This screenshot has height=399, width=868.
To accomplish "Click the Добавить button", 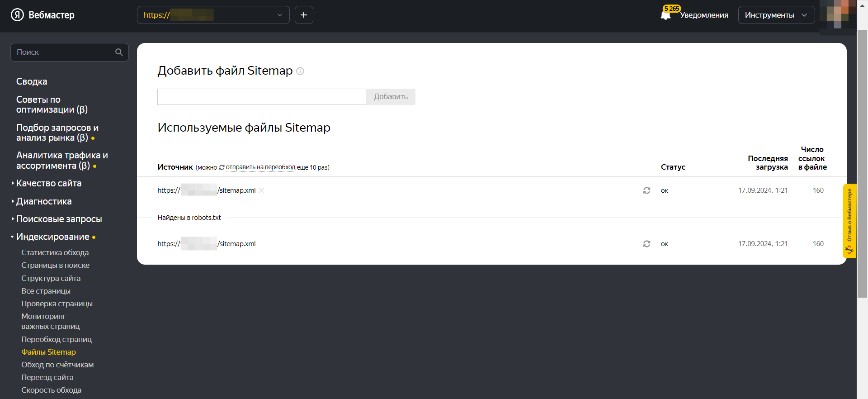I will [x=391, y=97].
